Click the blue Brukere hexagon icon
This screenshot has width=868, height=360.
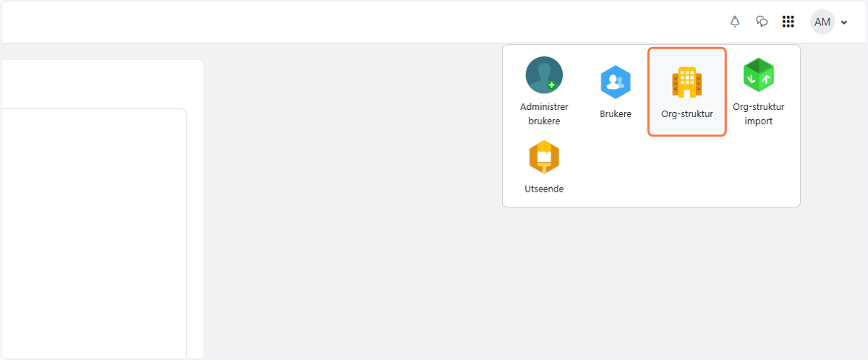616,82
